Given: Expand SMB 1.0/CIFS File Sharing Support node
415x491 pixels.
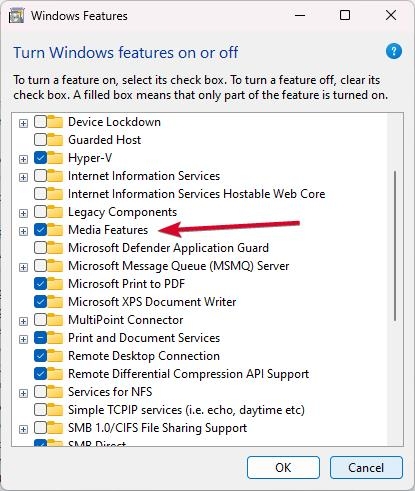Looking at the screenshot, I should (x=23, y=429).
